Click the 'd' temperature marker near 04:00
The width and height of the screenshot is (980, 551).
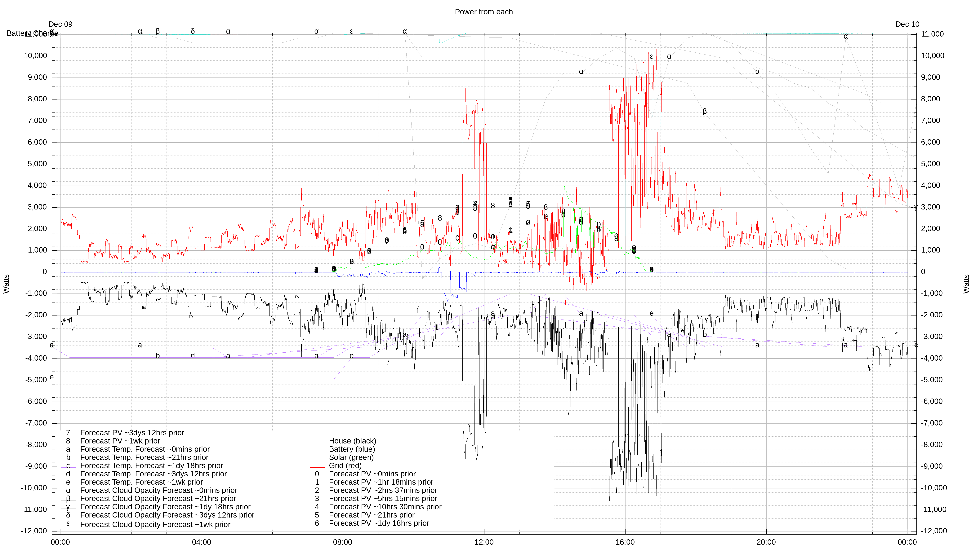[193, 356]
